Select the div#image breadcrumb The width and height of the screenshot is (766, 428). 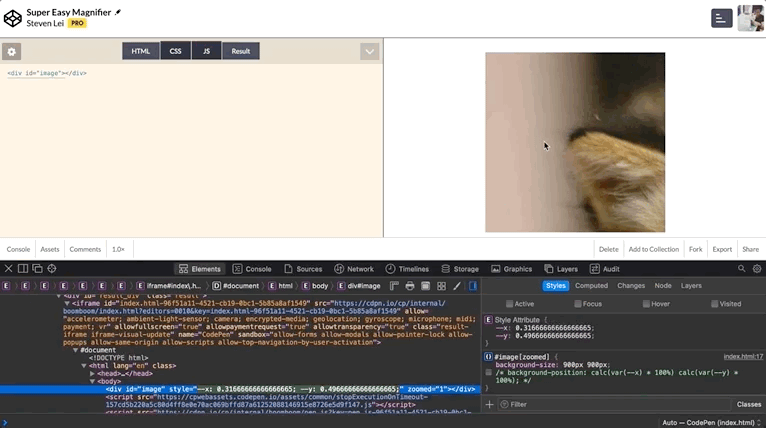[x=359, y=286]
